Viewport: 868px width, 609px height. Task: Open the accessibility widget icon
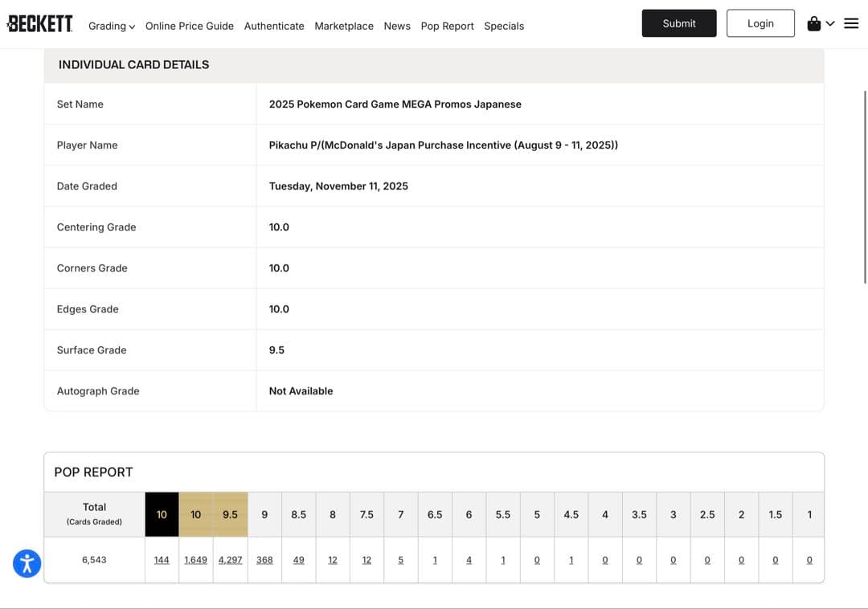pos(27,563)
